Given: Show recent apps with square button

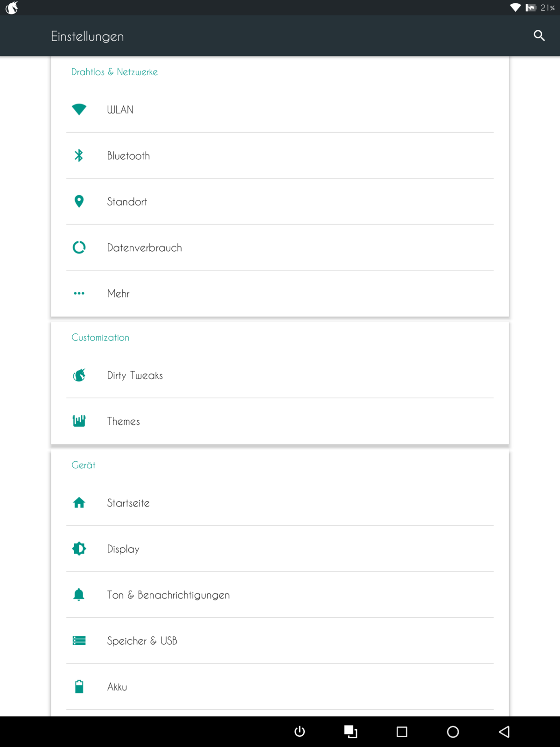Looking at the screenshot, I should [x=402, y=732].
